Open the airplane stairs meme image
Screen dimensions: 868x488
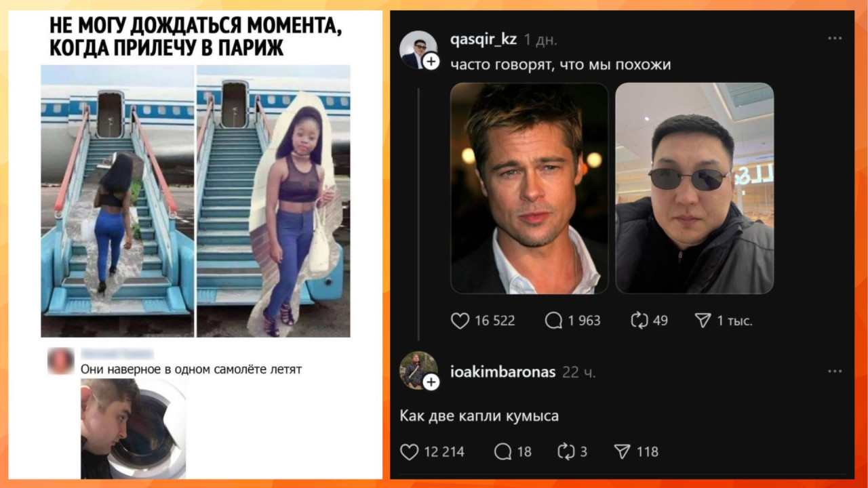pyautogui.click(x=195, y=201)
